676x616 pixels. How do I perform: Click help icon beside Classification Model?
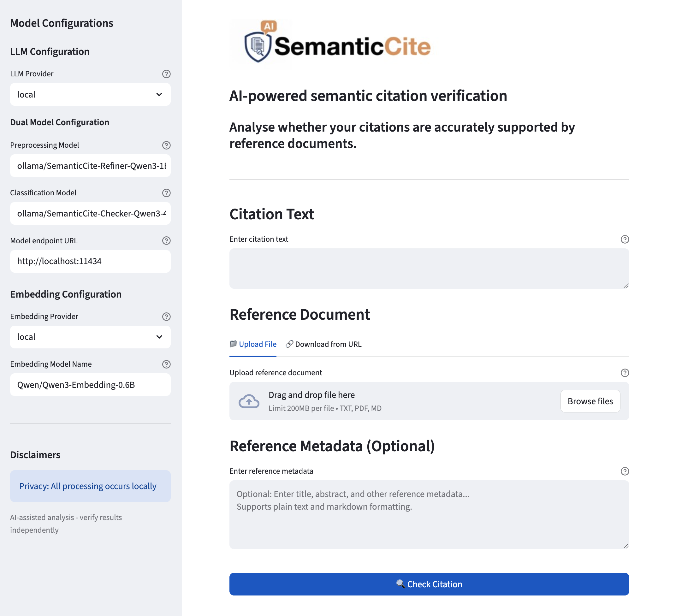(166, 193)
